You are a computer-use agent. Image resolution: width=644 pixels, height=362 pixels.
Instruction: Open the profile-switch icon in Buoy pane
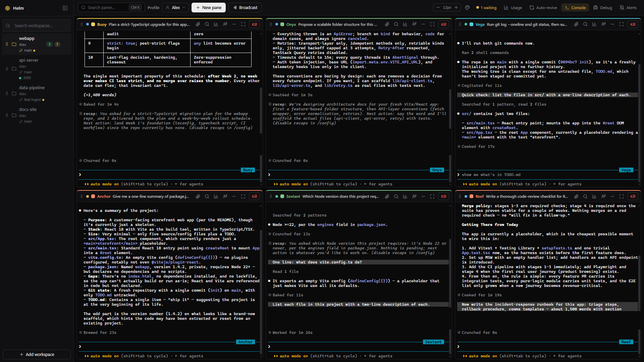point(225,24)
